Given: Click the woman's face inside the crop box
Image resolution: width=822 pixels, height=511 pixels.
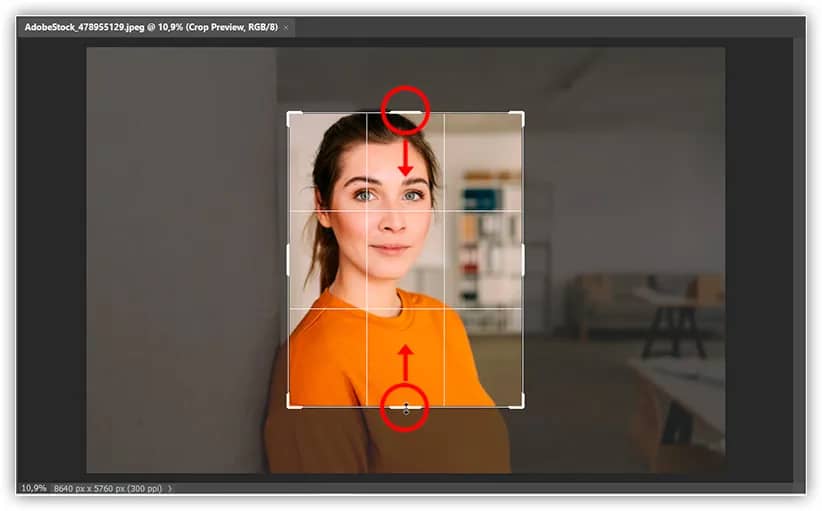Looking at the screenshot, I should click(x=385, y=205).
